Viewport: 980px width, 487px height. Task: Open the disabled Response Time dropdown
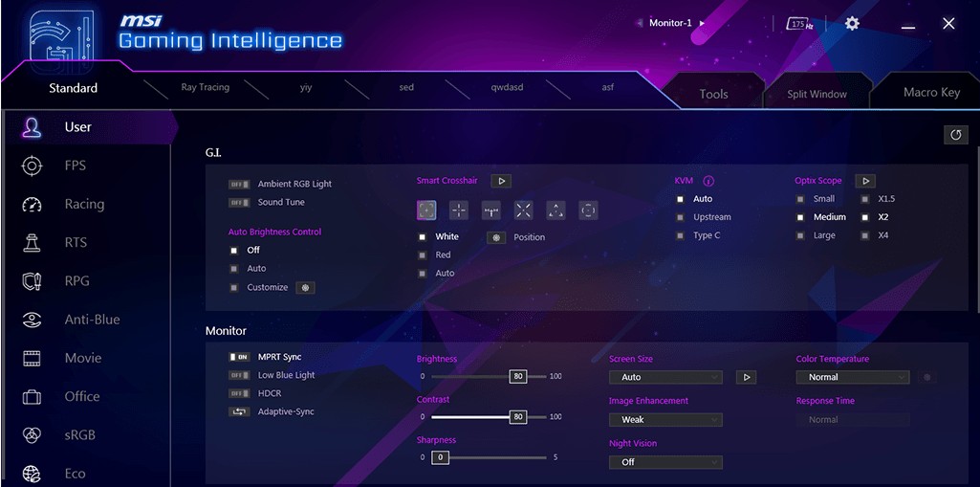pyautogui.click(x=853, y=419)
